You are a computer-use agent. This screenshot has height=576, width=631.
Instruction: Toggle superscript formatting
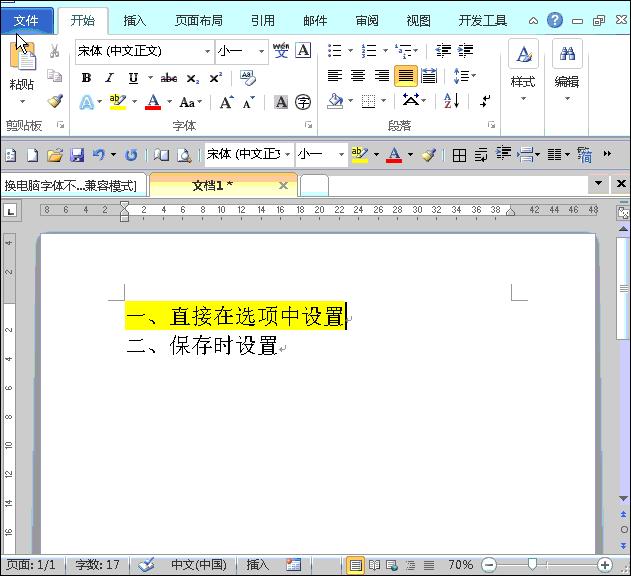pyautogui.click(x=216, y=78)
